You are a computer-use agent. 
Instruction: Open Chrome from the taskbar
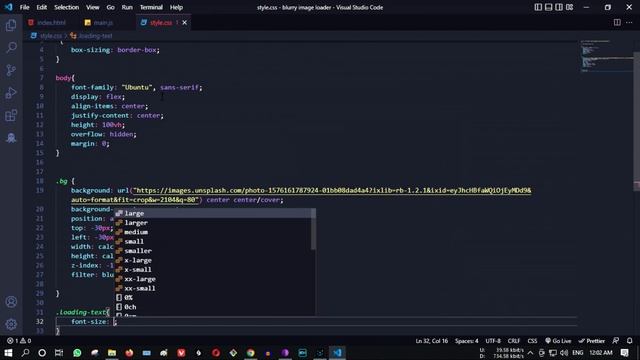[x=251, y=353]
